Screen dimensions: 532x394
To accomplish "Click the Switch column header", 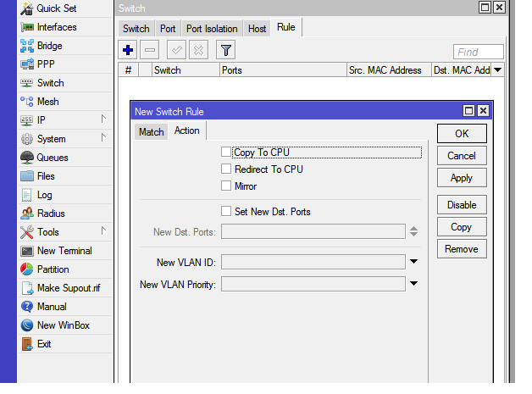I will pyautogui.click(x=186, y=70).
